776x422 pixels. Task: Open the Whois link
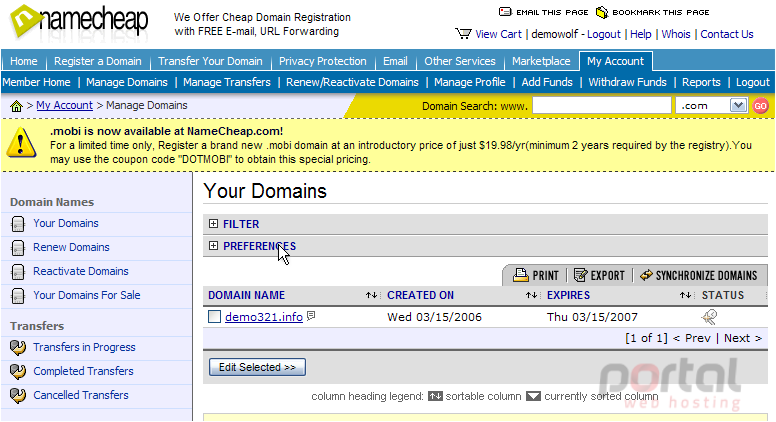[676, 34]
